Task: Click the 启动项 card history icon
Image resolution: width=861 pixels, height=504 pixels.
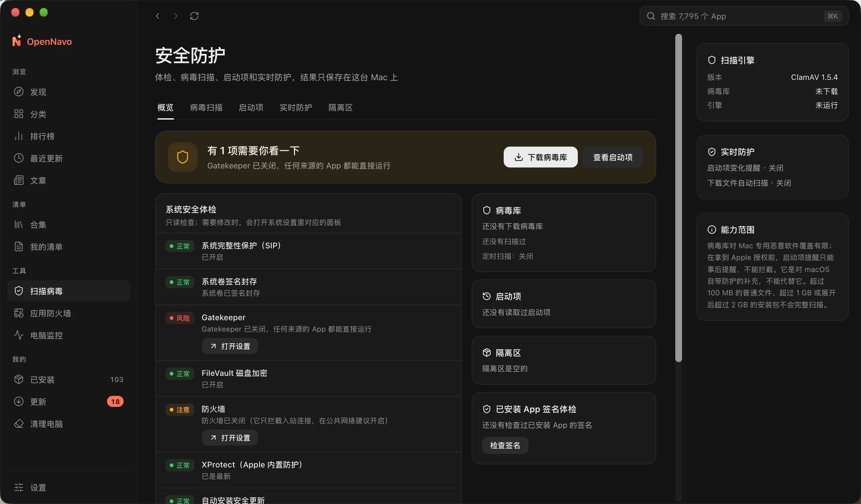Action: pyautogui.click(x=486, y=296)
